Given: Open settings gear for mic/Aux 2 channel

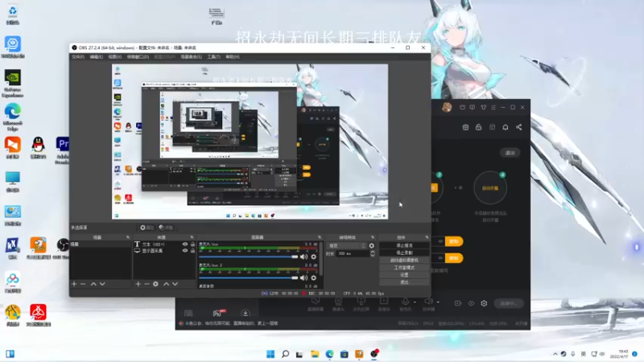Looking at the screenshot, I should (314, 278).
